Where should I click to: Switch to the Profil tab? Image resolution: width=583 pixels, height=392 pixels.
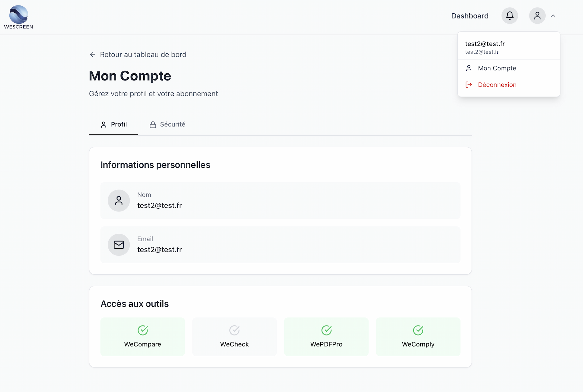pos(113,124)
